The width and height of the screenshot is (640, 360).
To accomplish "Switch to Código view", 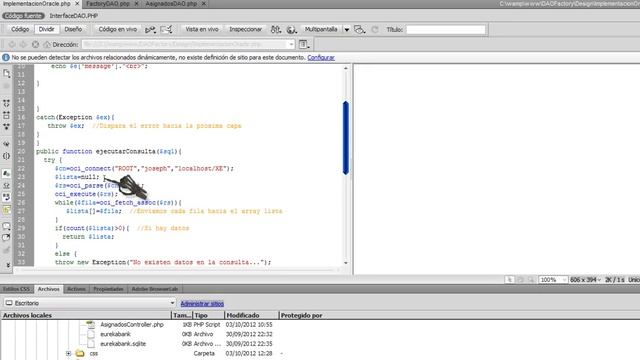I will point(20,29).
